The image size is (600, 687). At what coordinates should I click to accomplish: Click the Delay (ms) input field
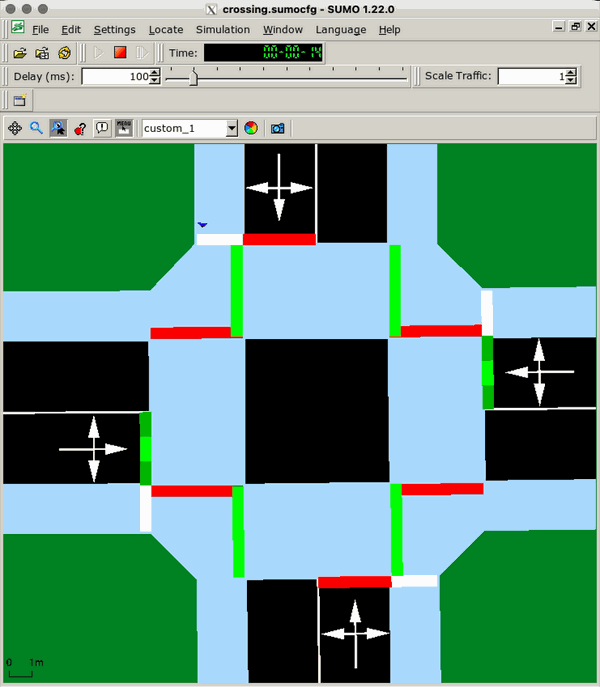click(115, 77)
